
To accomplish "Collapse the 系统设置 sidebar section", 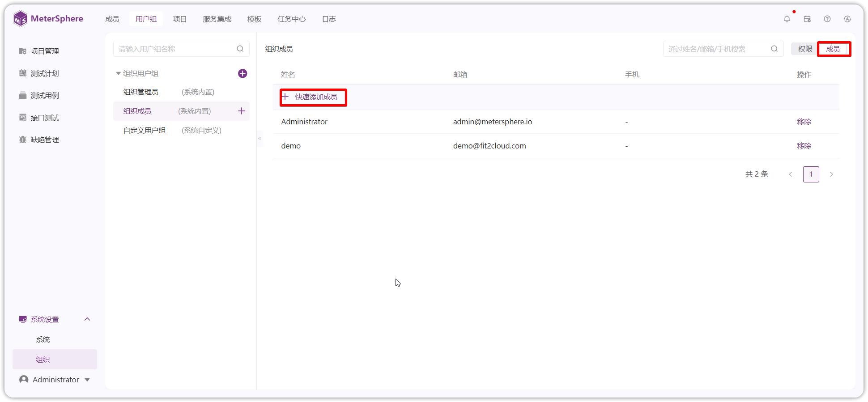I will (x=87, y=319).
